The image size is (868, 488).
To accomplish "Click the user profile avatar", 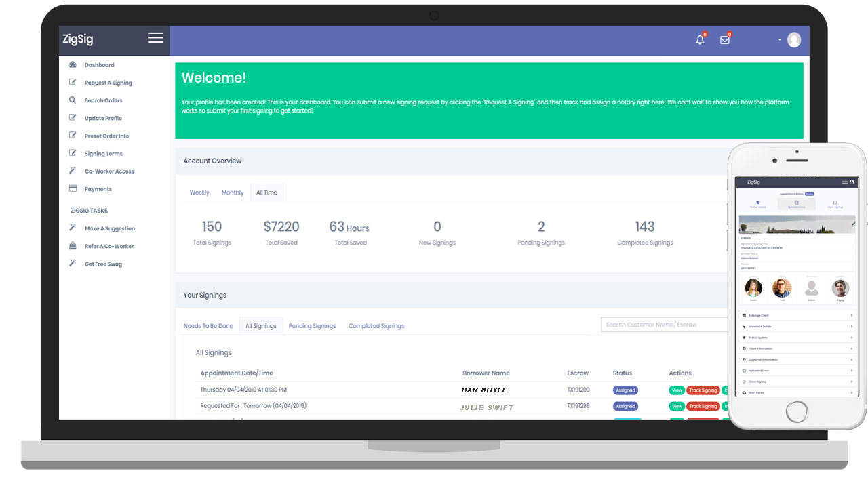I will [x=793, y=40].
